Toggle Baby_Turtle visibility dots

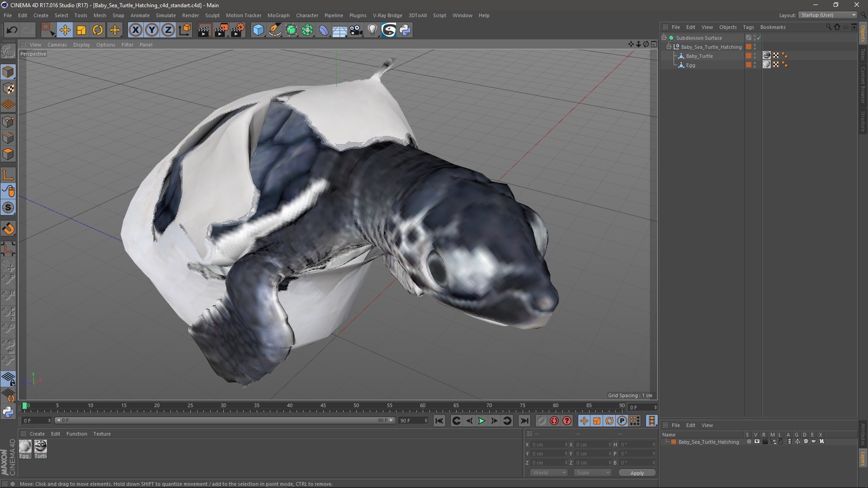click(755, 56)
